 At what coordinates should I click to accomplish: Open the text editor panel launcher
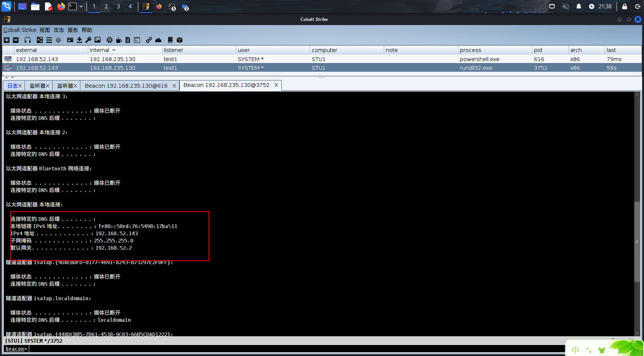coord(48,6)
